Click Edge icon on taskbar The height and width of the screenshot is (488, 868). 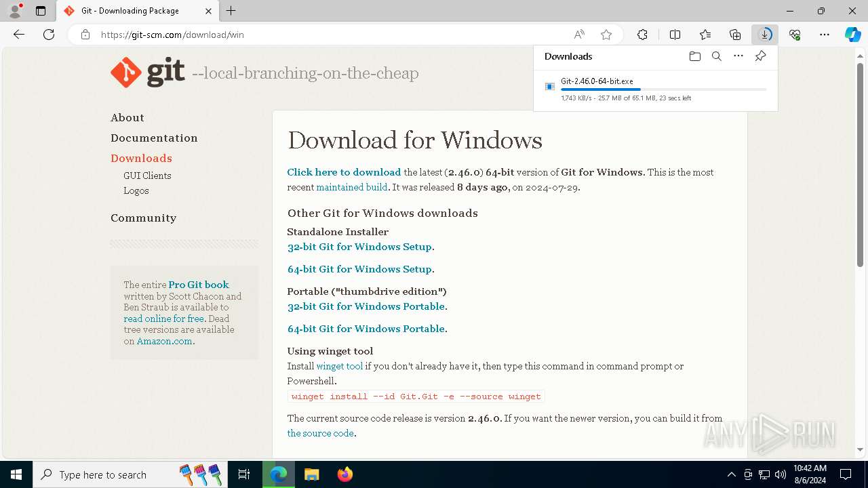pos(279,474)
